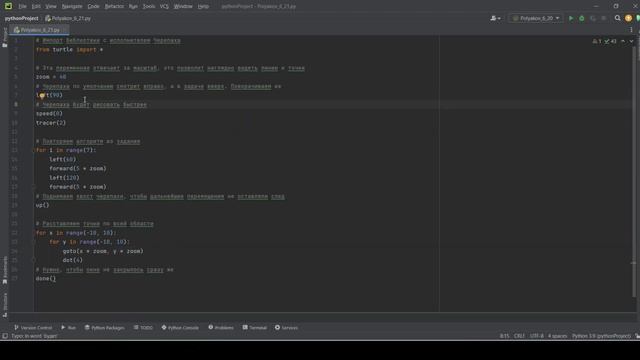This screenshot has height=360, width=640.
Task: Collapse the for i in range(7) loop fold
Action: 34,150
